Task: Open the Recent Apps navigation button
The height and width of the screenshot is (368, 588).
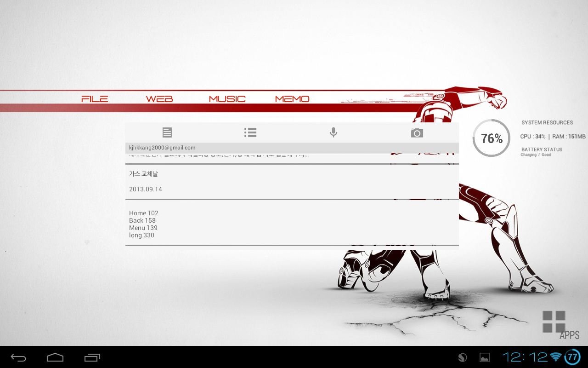Action: [92, 357]
